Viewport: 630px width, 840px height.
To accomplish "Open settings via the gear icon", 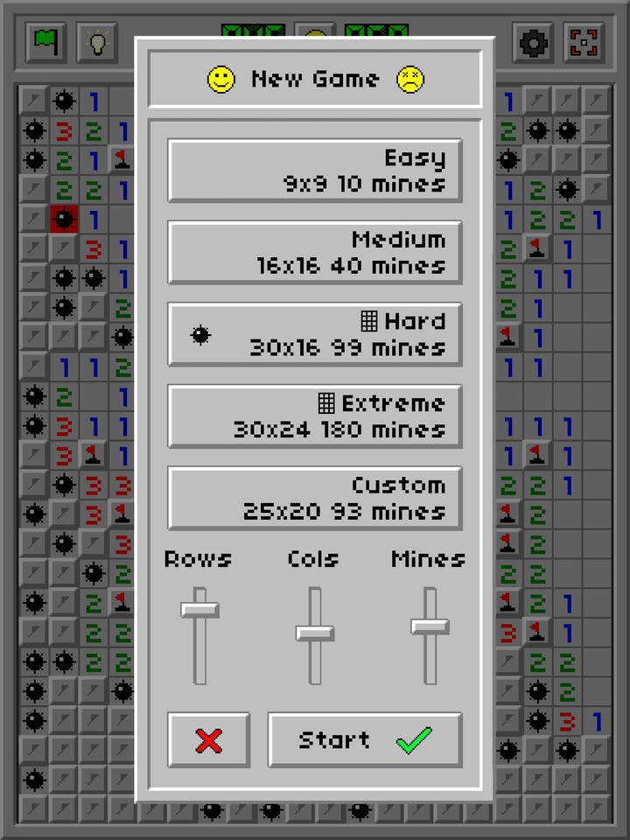I will pos(532,42).
